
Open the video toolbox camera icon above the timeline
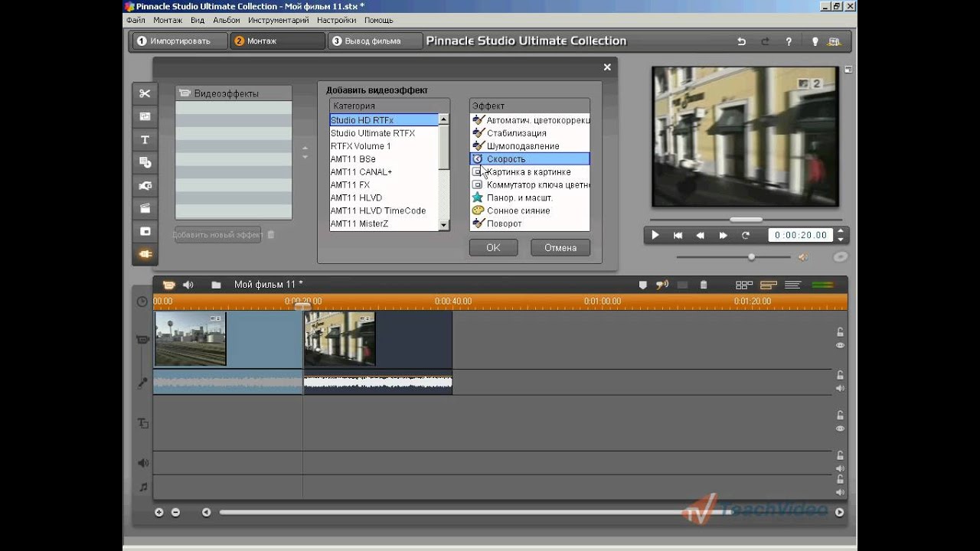pos(169,285)
